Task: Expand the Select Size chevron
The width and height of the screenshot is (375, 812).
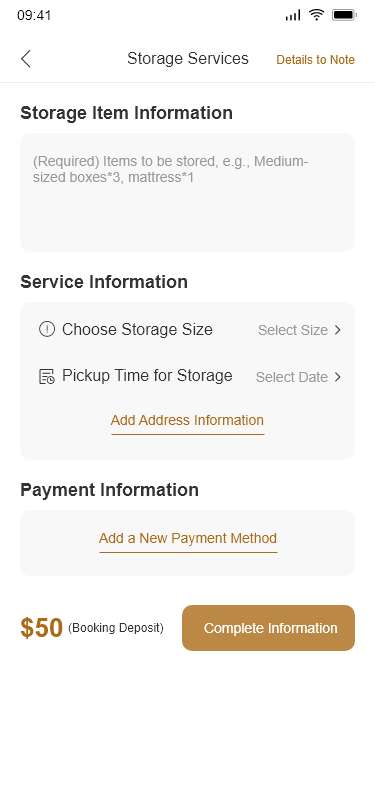Action: [x=338, y=330]
